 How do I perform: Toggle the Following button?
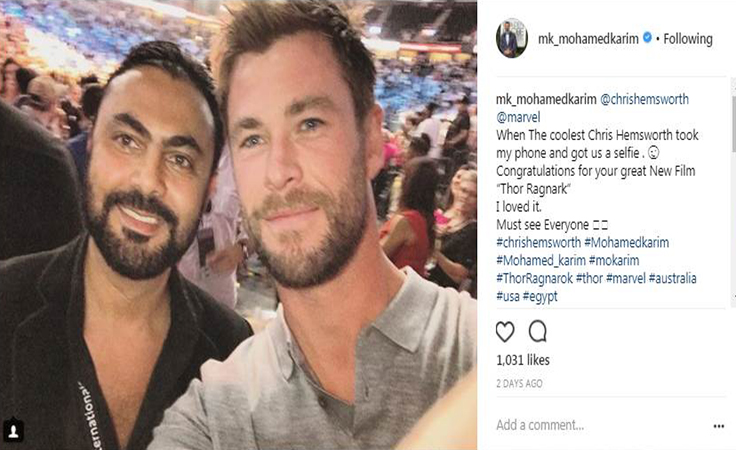pos(688,39)
